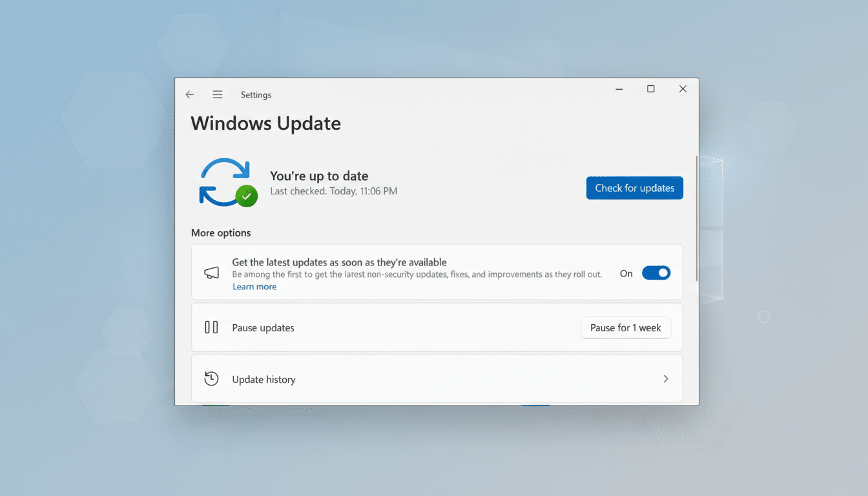Viewport: 868px width, 496px height.
Task: Click the More options section header
Action: [221, 232]
